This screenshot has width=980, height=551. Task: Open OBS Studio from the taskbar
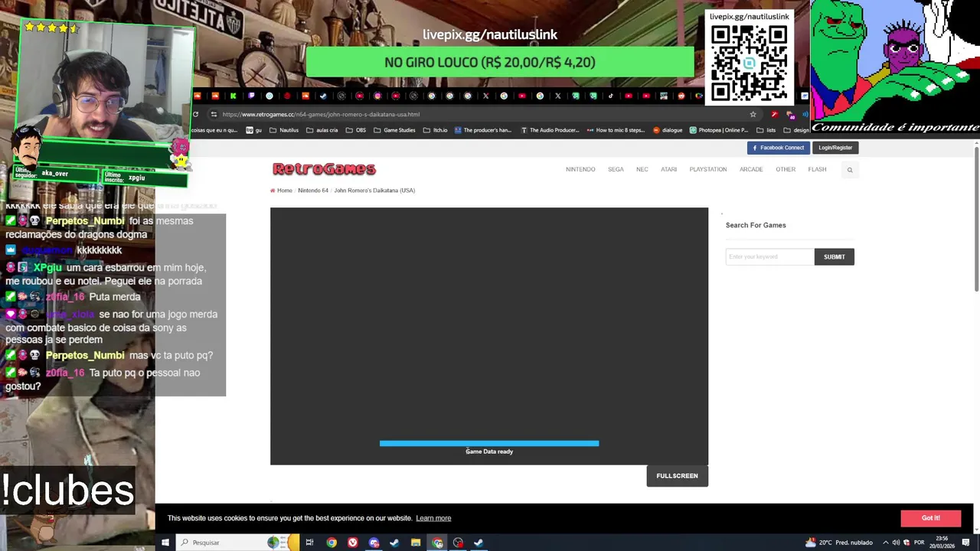(x=458, y=543)
